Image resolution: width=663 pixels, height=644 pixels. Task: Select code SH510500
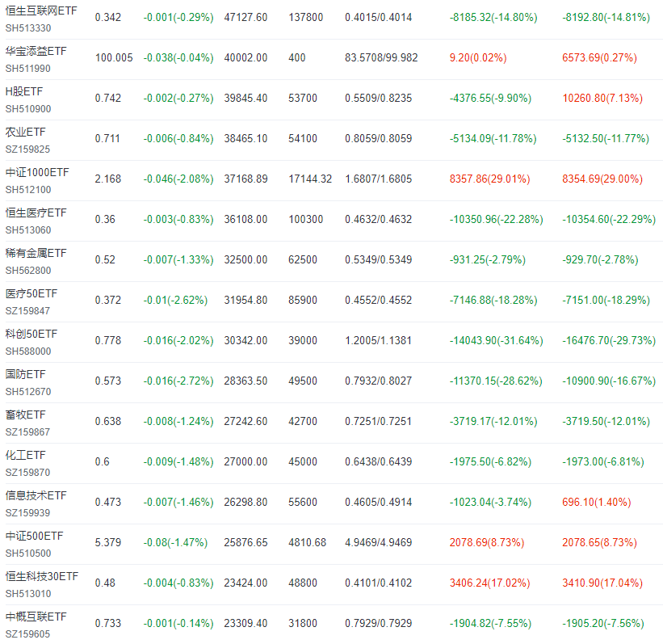28,554
